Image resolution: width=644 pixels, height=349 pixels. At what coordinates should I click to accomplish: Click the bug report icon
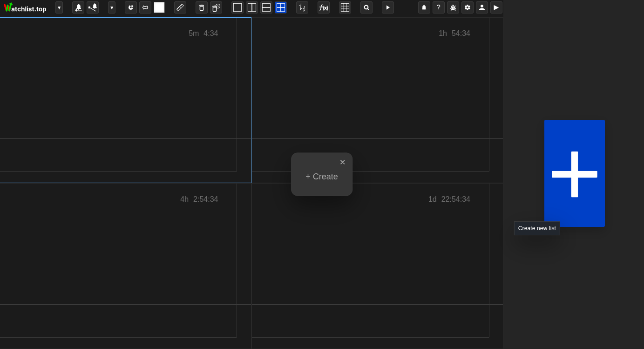(x=453, y=7)
